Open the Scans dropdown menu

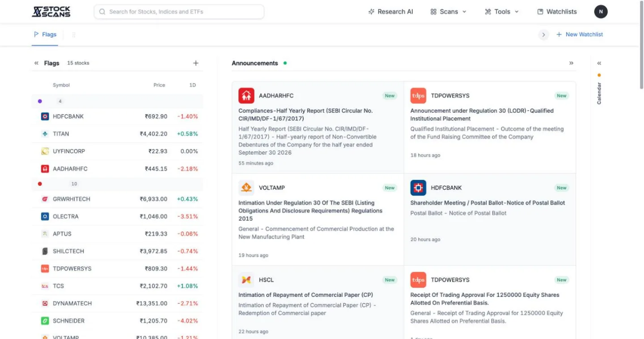pyautogui.click(x=448, y=12)
